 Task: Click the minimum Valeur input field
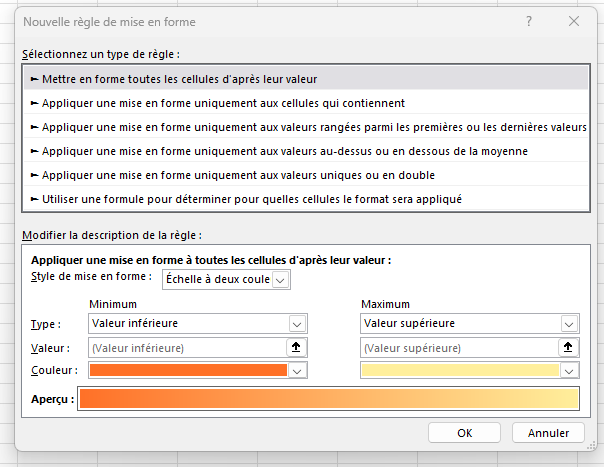(x=187, y=347)
